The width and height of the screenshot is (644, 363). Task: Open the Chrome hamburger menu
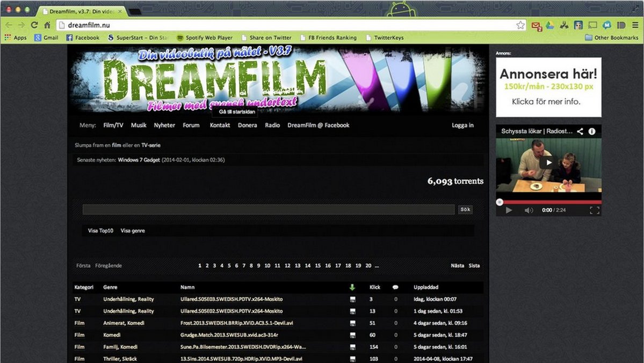pyautogui.click(x=635, y=25)
